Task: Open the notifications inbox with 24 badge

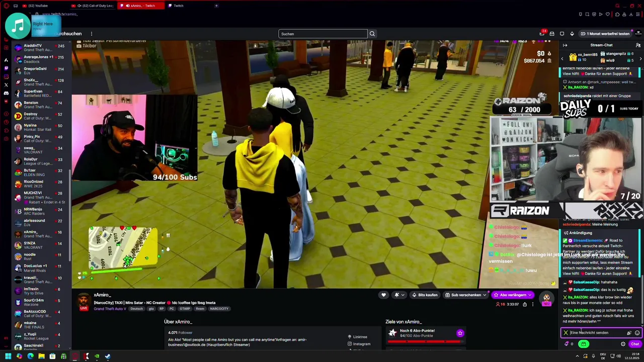Action: (x=542, y=34)
